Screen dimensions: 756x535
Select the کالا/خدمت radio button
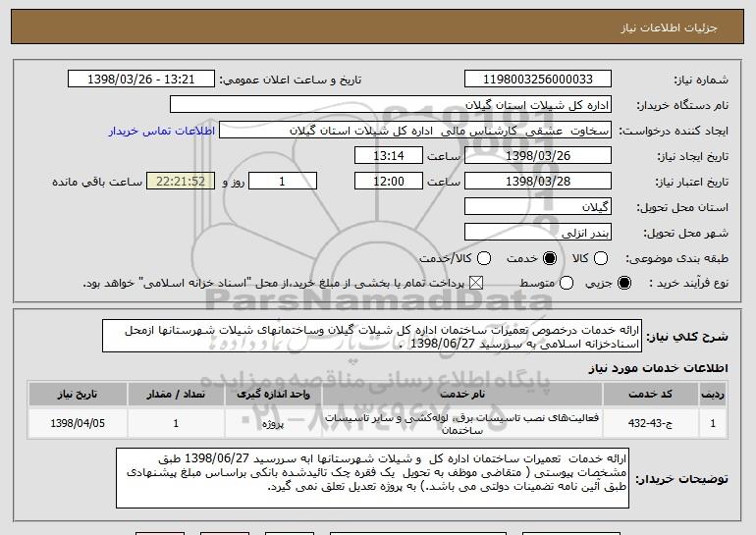click(x=484, y=258)
